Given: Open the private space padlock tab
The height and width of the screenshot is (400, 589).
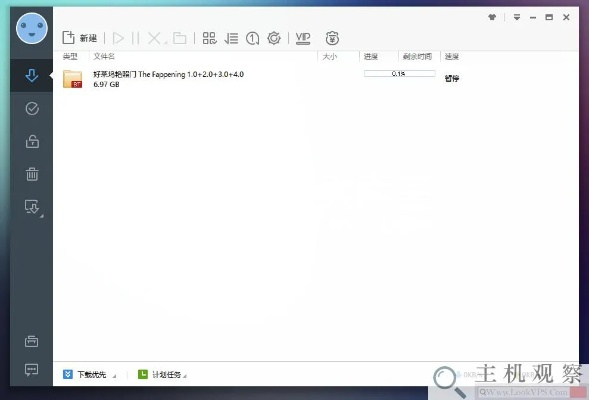Looking at the screenshot, I should pos(32,142).
